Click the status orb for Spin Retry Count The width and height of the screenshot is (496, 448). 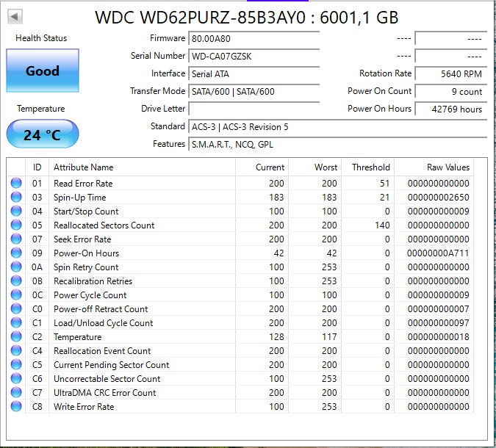click(16, 267)
